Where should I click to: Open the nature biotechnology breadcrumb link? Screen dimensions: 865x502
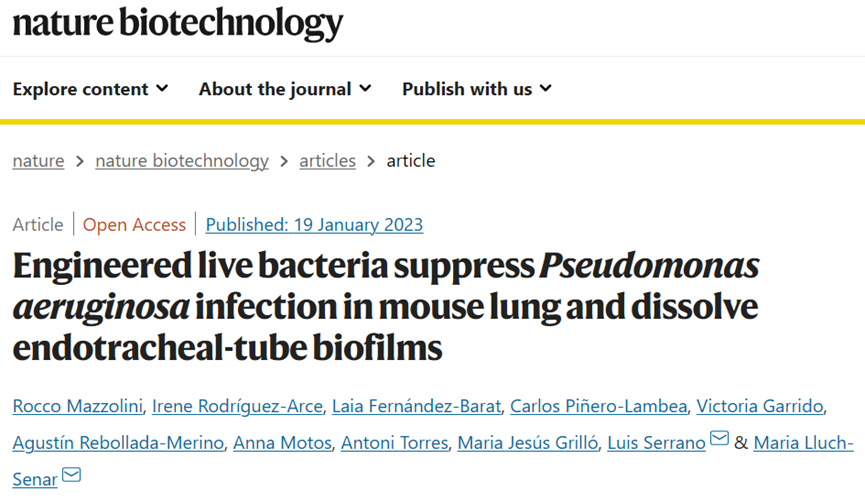pyautogui.click(x=182, y=161)
